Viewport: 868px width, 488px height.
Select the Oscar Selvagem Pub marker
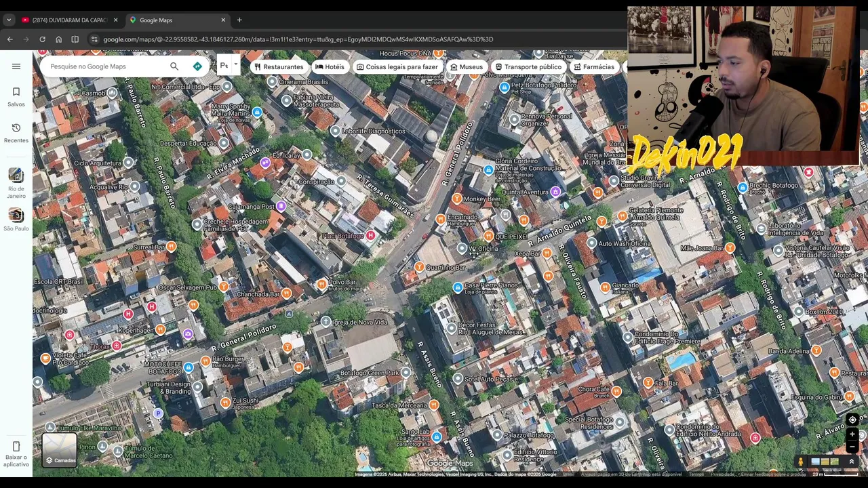[x=223, y=287]
